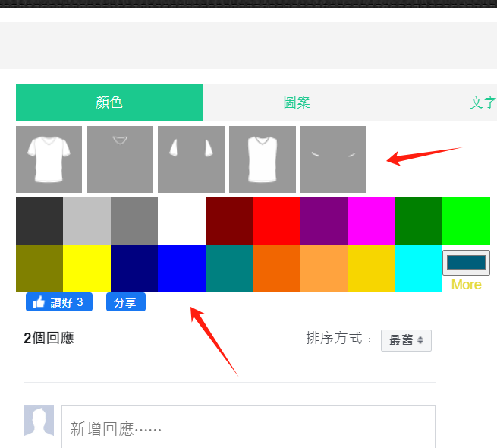The width and height of the screenshot is (497, 448).
Task: Select the sleeveless vest body thumbnail
Action: click(262, 159)
